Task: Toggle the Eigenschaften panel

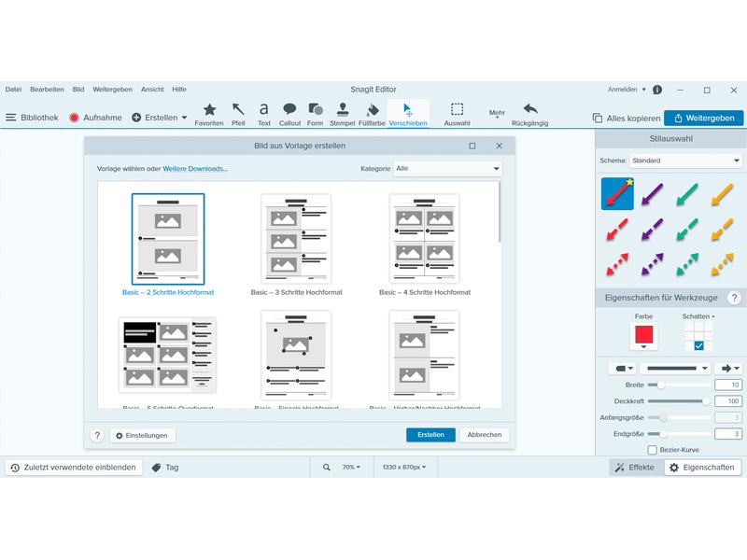Action: coord(702,468)
